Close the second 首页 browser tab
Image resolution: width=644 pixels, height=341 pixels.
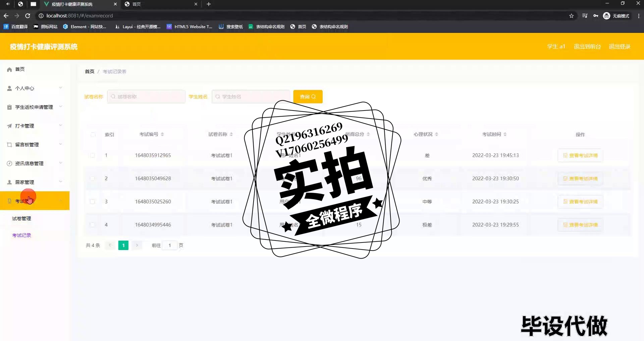tap(196, 4)
